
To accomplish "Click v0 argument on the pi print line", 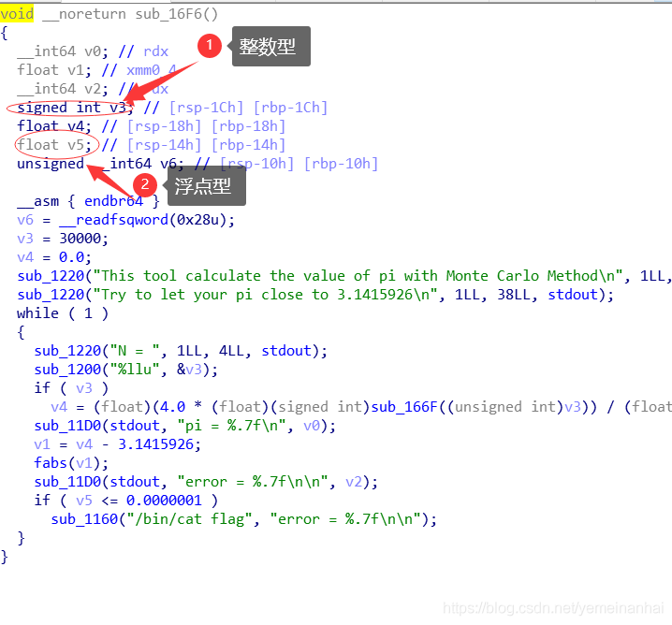I will click(x=312, y=426).
